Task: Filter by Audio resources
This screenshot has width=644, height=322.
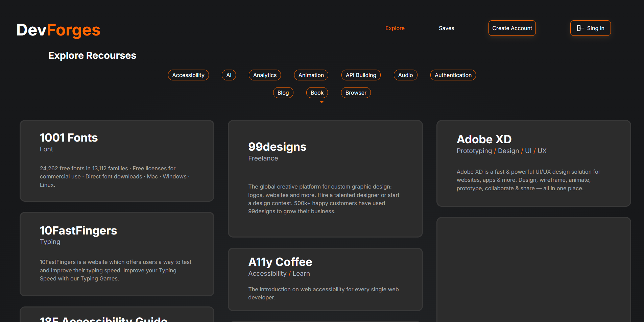Action: (405, 75)
